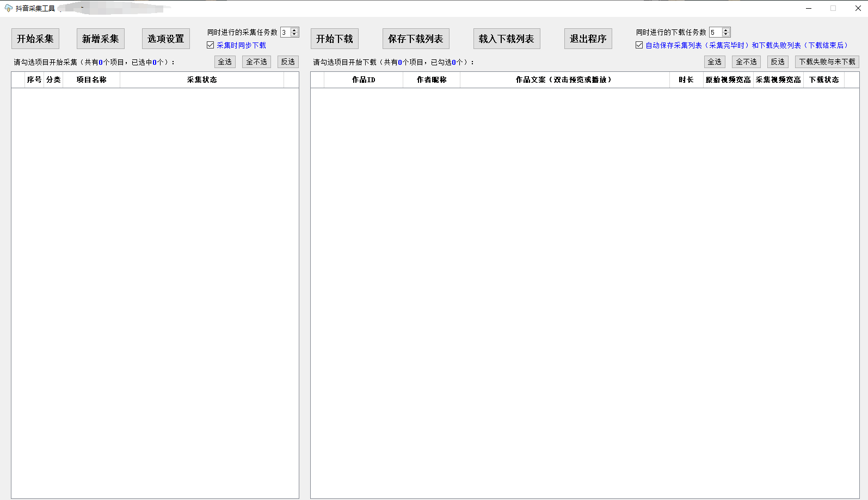Click the download task count spinner box
Viewport: 868px width, 500px height.
(715, 33)
